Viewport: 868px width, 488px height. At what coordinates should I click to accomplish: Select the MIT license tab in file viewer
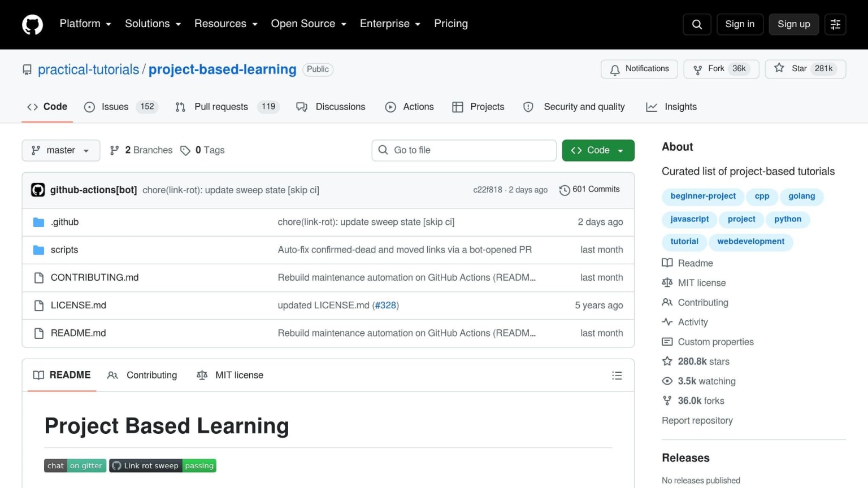click(230, 375)
